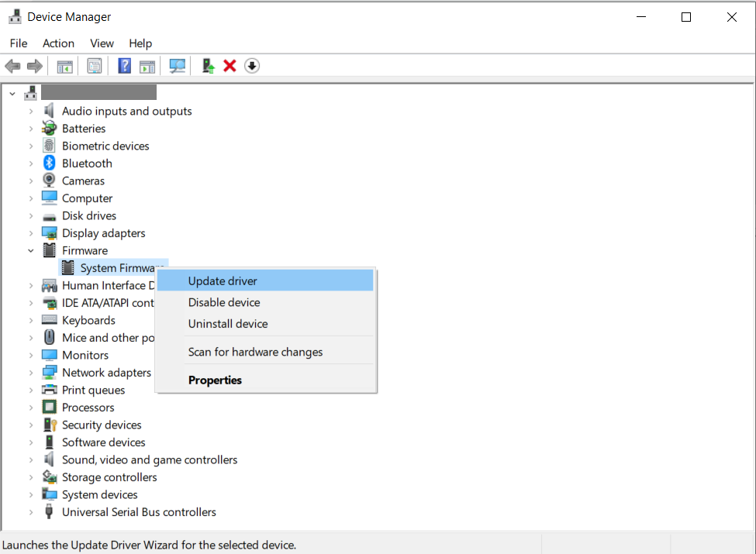
Task: Open the View menu
Action: click(x=102, y=43)
